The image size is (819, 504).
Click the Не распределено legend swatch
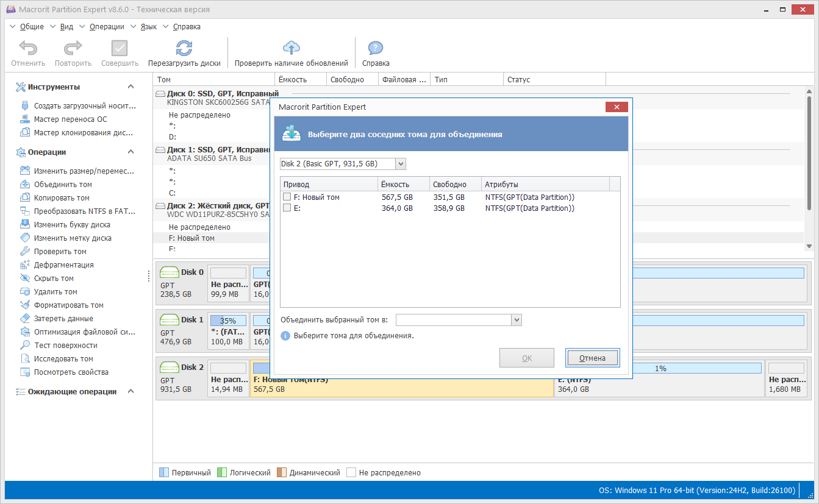(351, 473)
